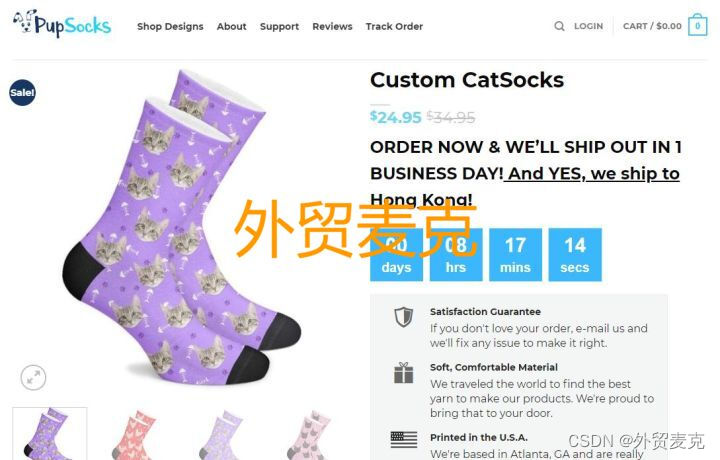Click the Sale! badge
This screenshot has width=720, height=460.
[x=22, y=92]
